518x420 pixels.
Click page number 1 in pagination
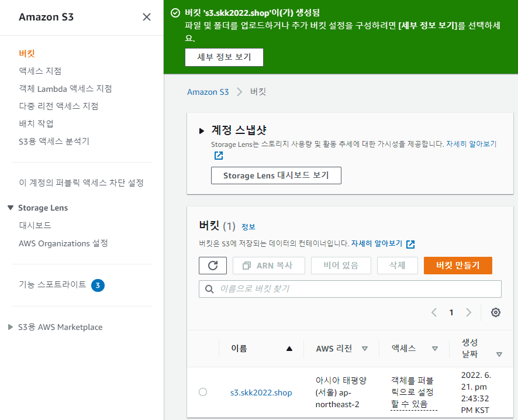pos(451,312)
